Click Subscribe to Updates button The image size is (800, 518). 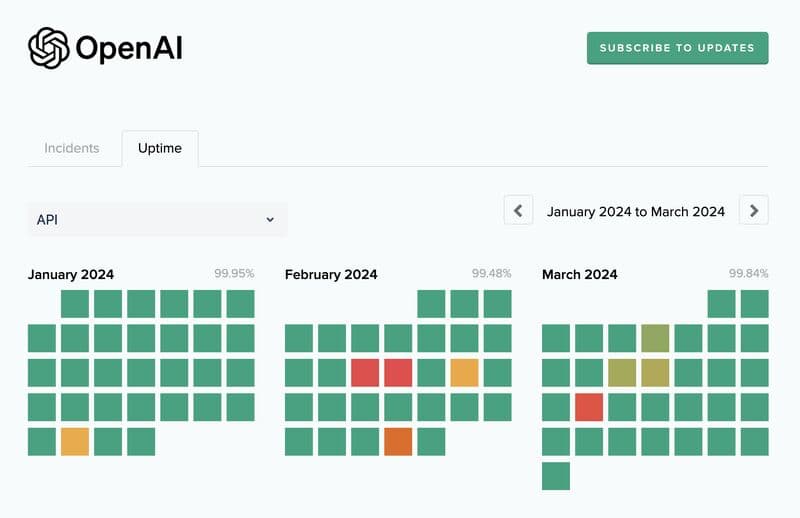[x=678, y=48]
